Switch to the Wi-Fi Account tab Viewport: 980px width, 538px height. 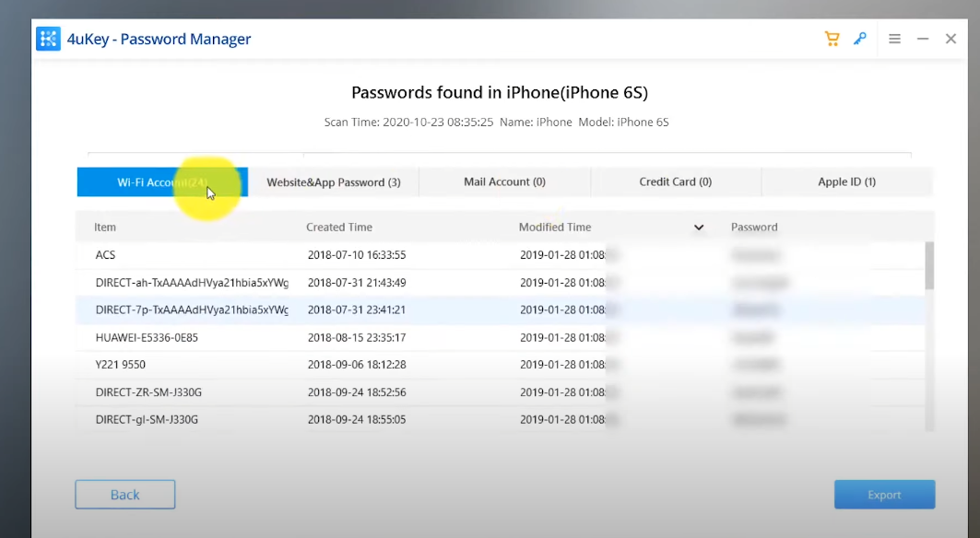point(162,181)
